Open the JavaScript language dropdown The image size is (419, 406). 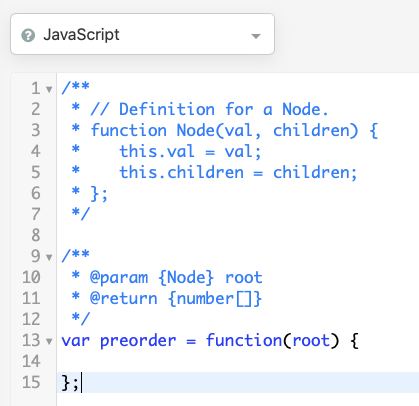pyautogui.click(x=142, y=34)
